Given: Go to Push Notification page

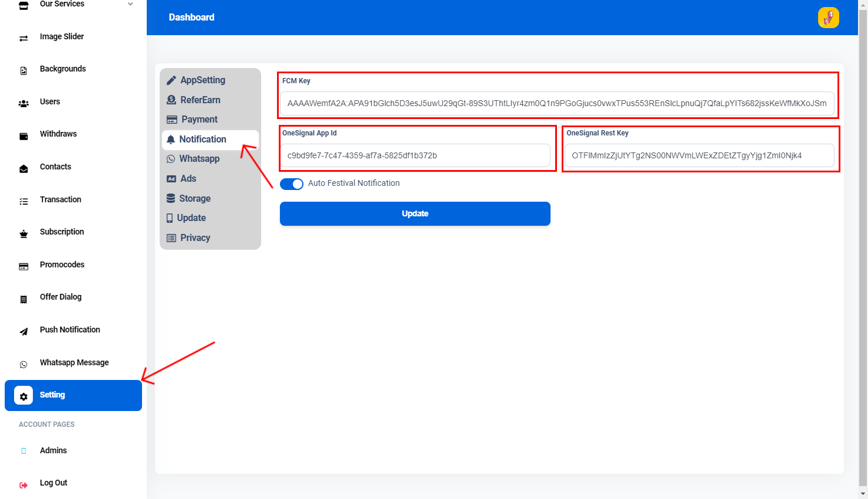Looking at the screenshot, I should tap(70, 330).
